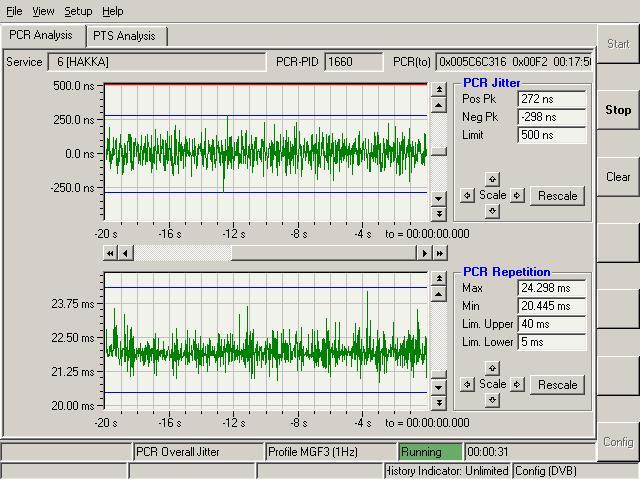The height and width of the screenshot is (480, 640).
Task: Open the File menu
Action: point(14,11)
